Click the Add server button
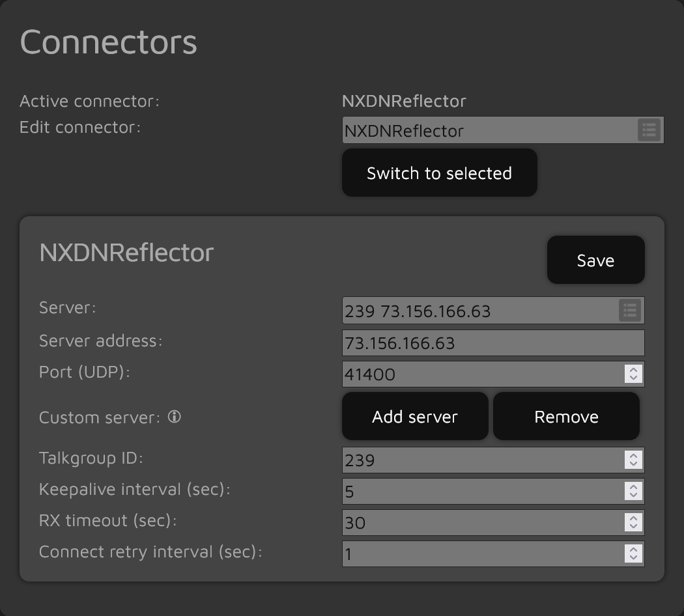This screenshot has height=616, width=684. [414, 416]
